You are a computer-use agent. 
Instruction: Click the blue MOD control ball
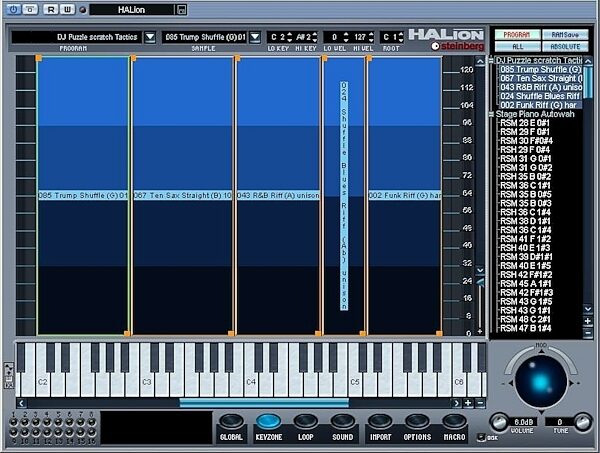coord(541,382)
